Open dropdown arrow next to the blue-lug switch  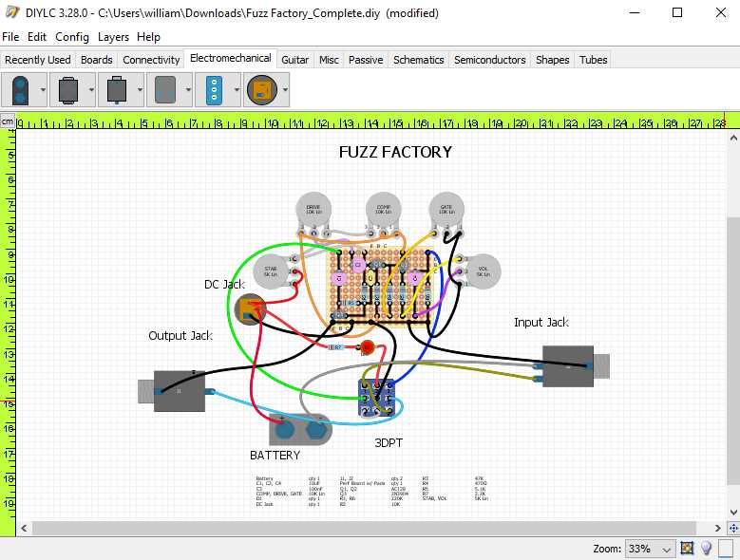point(43,89)
